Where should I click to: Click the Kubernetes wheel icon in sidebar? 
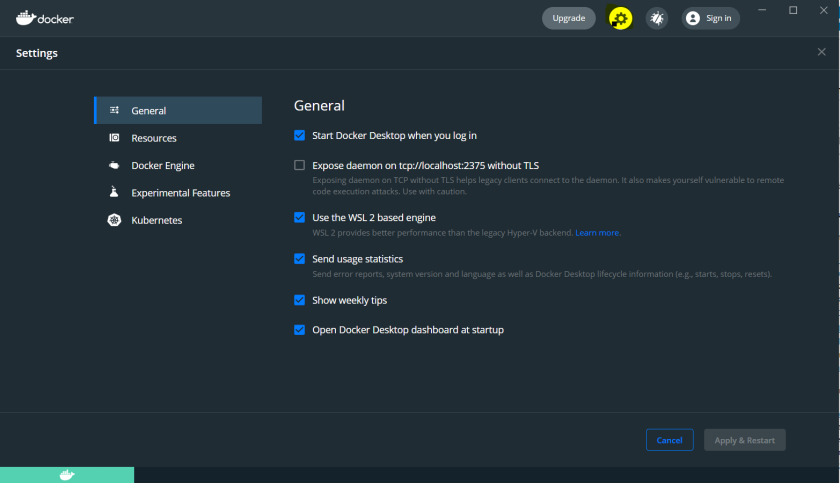[114, 220]
